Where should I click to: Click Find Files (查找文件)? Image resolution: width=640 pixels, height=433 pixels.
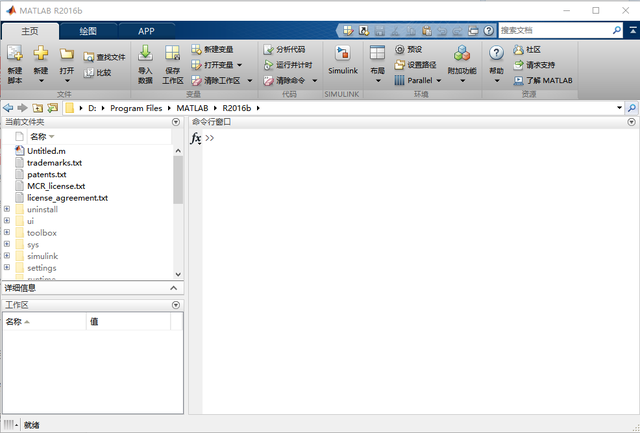click(x=104, y=57)
